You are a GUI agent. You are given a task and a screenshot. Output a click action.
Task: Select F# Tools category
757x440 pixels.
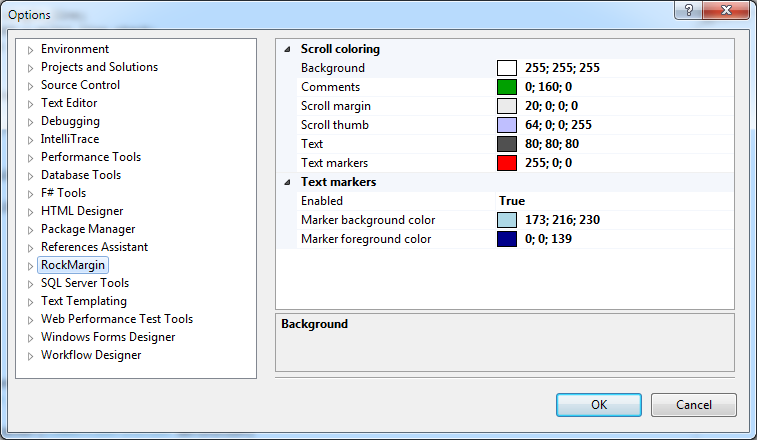pos(63,193)
